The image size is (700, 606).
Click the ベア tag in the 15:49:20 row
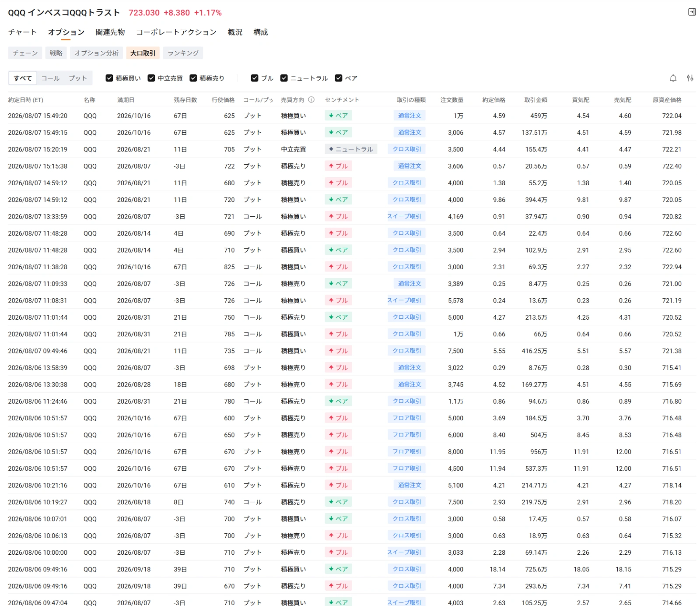pos(338,116)
